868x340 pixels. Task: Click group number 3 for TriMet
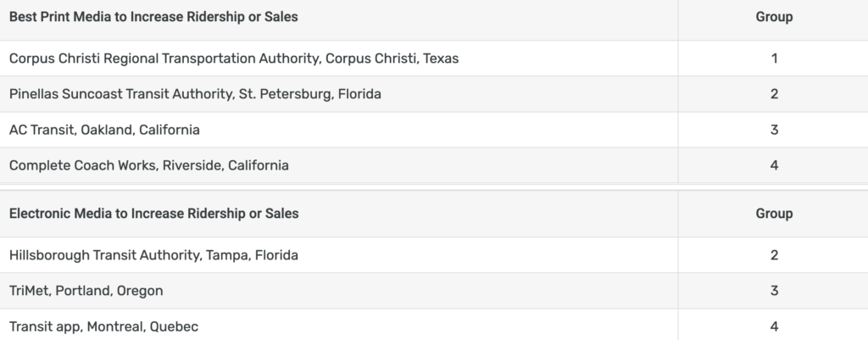(x=774, y=291)
